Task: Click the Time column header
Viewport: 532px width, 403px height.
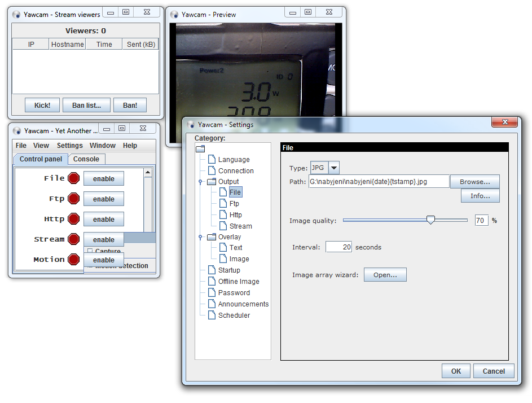Action: [104, 44]
